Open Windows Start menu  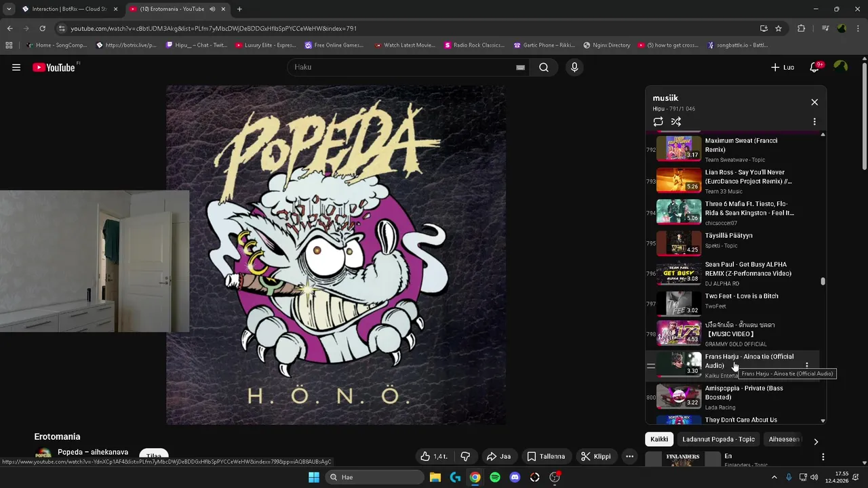pos(314,477)
